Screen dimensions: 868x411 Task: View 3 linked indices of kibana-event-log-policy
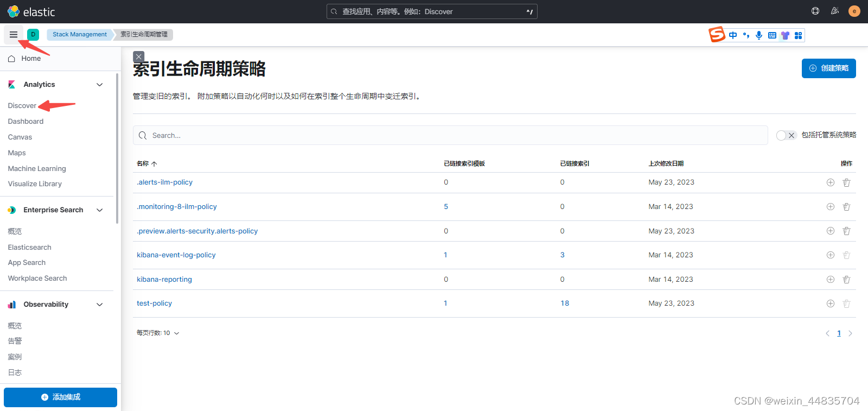pos(563,255)
